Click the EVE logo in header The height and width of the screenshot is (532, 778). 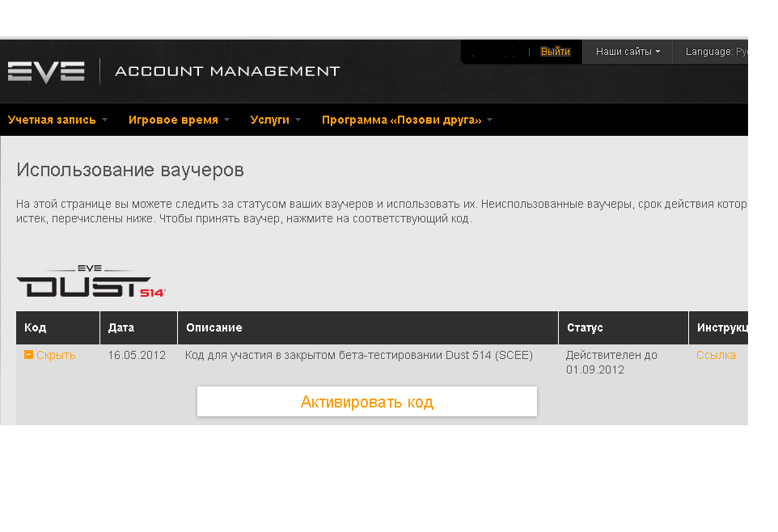pyautogui.click(x=46, y=72)
